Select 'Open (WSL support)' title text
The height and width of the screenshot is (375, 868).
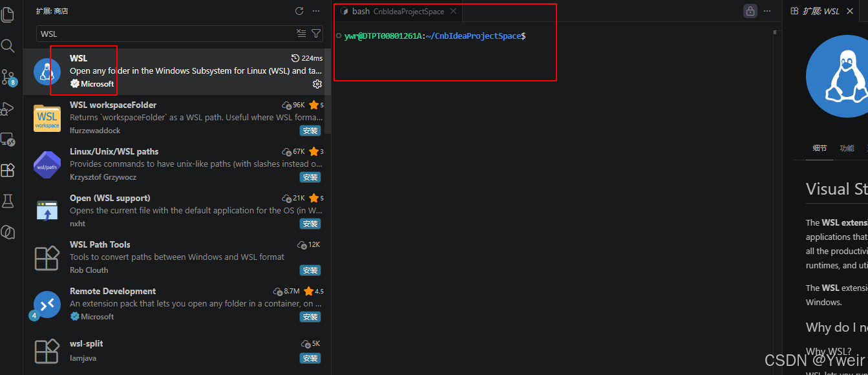pyautogui.click(x=110, y=198)
